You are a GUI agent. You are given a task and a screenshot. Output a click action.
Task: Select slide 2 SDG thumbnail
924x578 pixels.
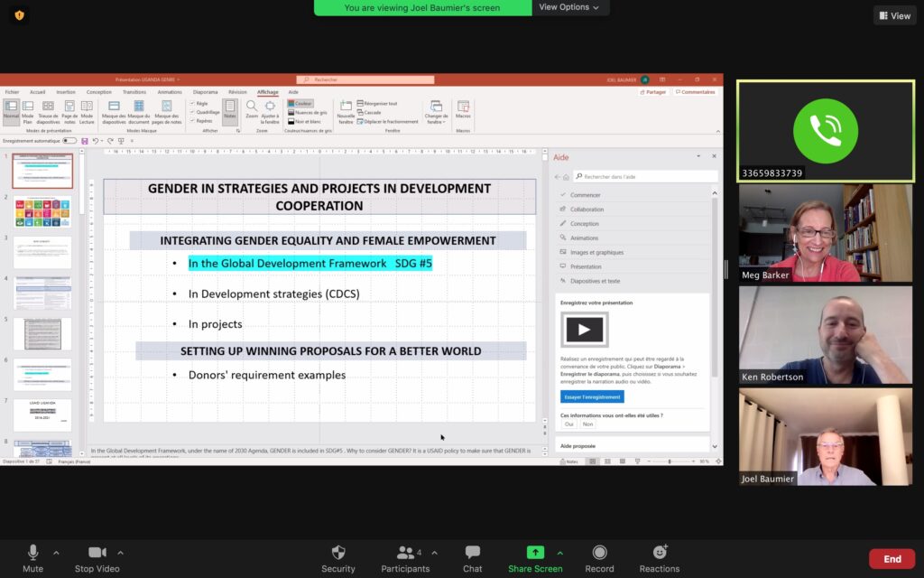pos(42,212)
